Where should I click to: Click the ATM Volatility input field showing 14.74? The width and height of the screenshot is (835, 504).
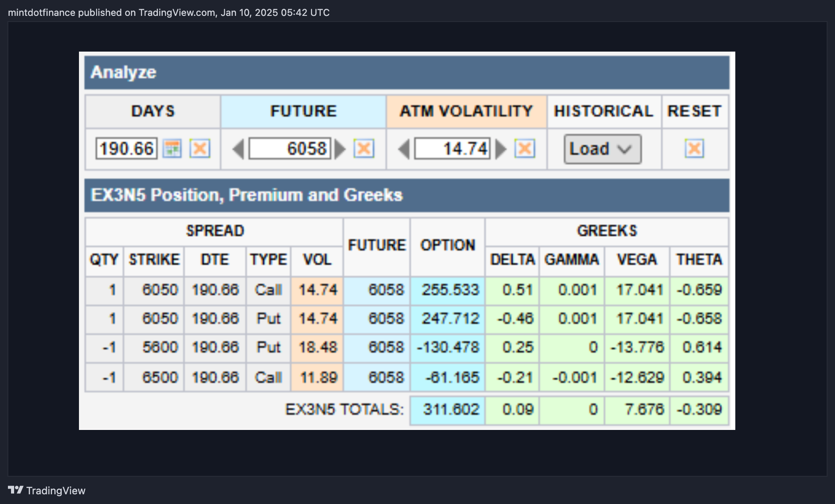tap(453, 149)
